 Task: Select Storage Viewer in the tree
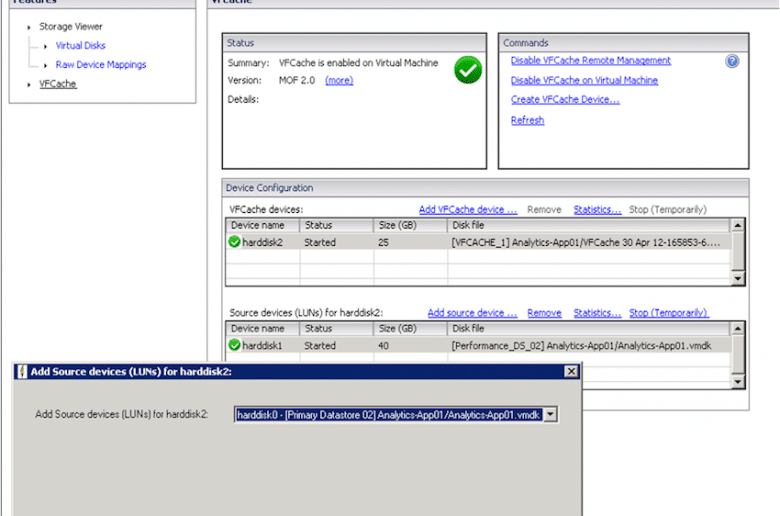click(71, 26)
